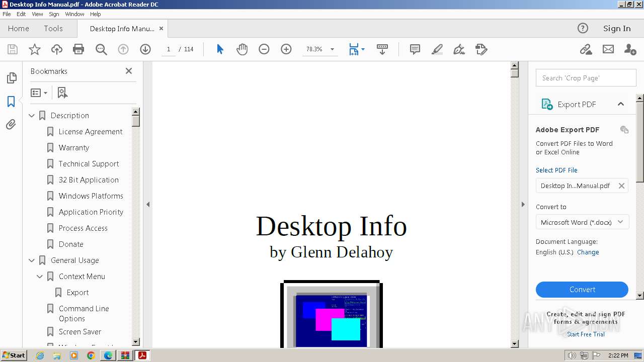Open the zoom percentage dropdown
The image size is (644, 362).
pos(332,49)
